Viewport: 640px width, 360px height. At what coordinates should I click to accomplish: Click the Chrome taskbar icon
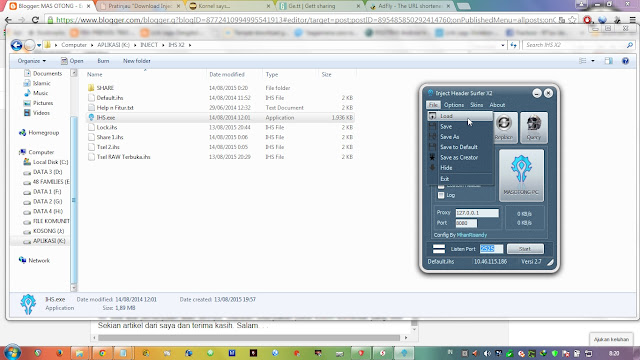coord(102,353)
